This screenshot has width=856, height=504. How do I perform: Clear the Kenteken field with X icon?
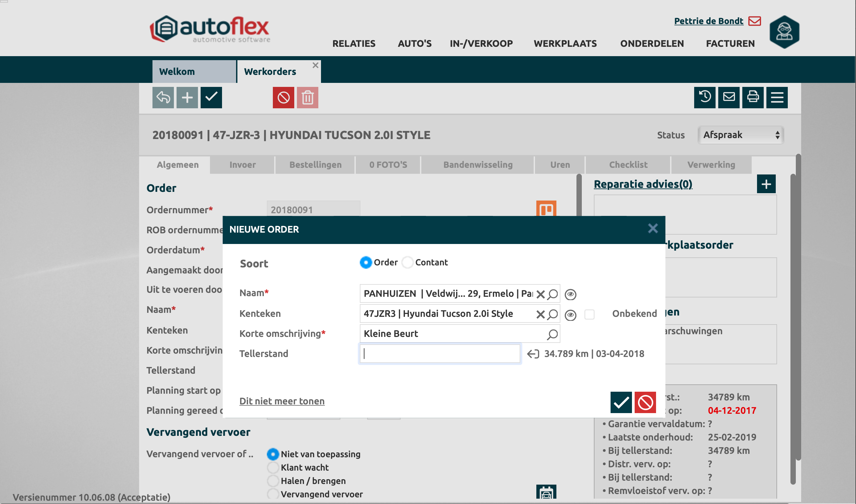540,314
